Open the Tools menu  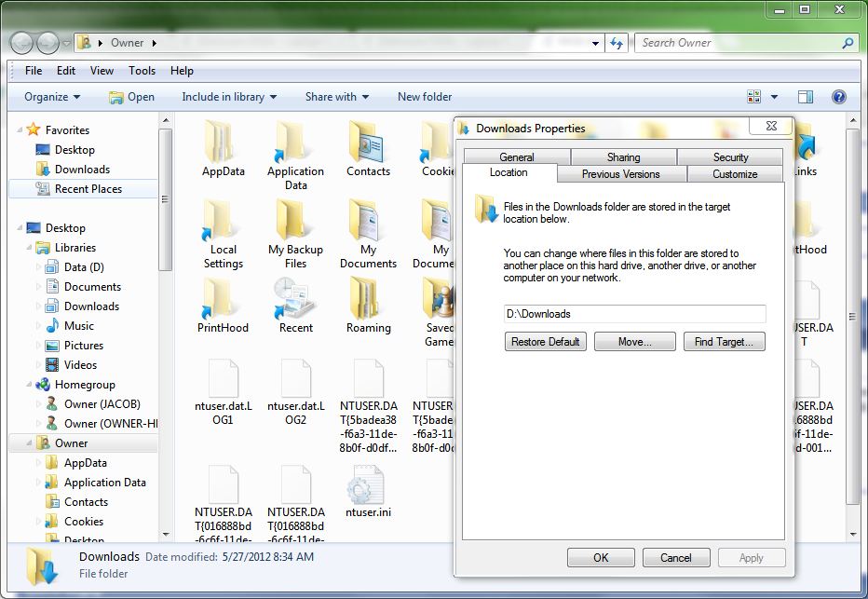coord(142,71)
